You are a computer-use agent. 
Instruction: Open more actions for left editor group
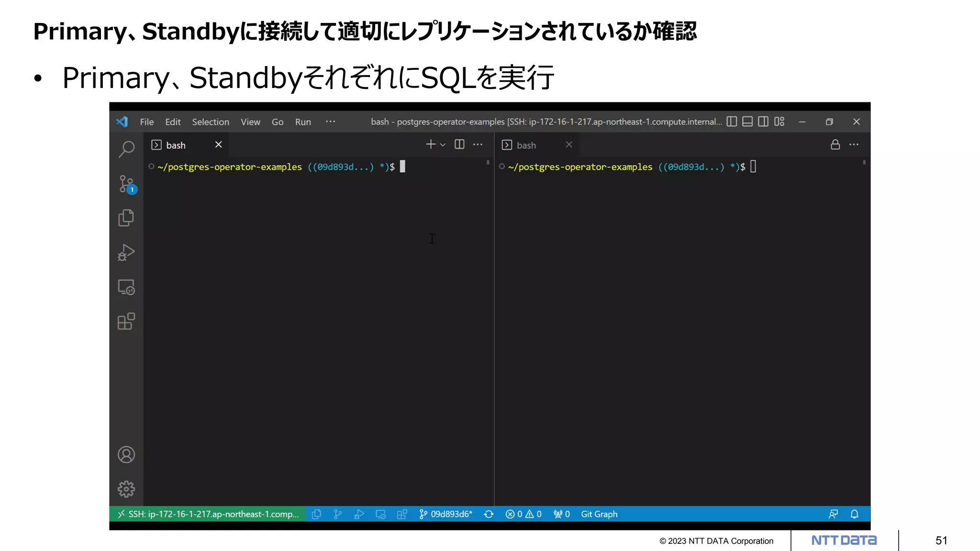(478, 144)
